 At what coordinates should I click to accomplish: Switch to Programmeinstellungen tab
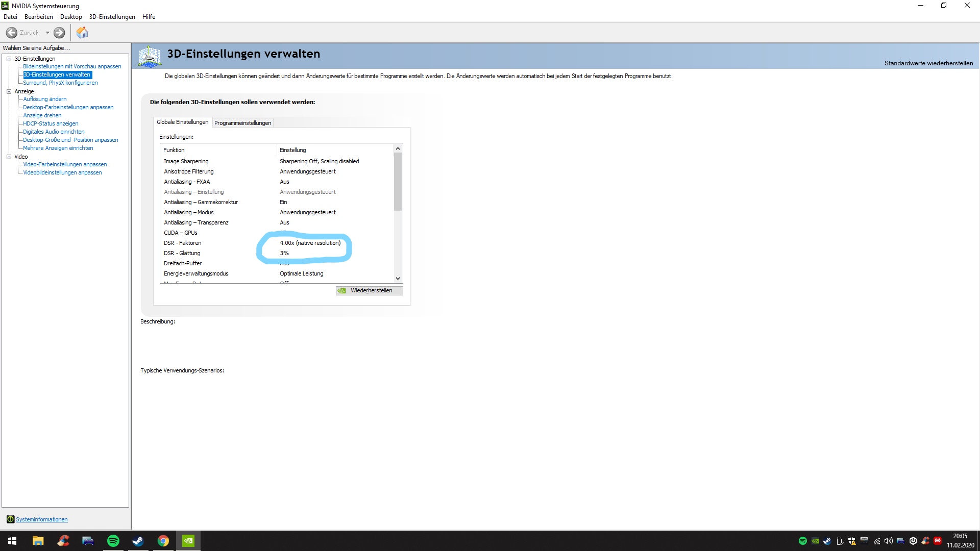pyautogui.click(x=242, y=123)
